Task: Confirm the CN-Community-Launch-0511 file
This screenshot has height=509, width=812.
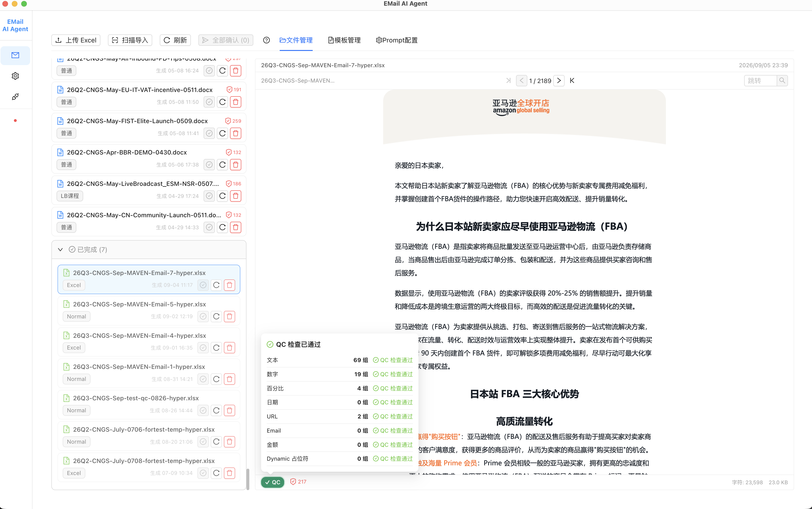Action: (209, 227)
